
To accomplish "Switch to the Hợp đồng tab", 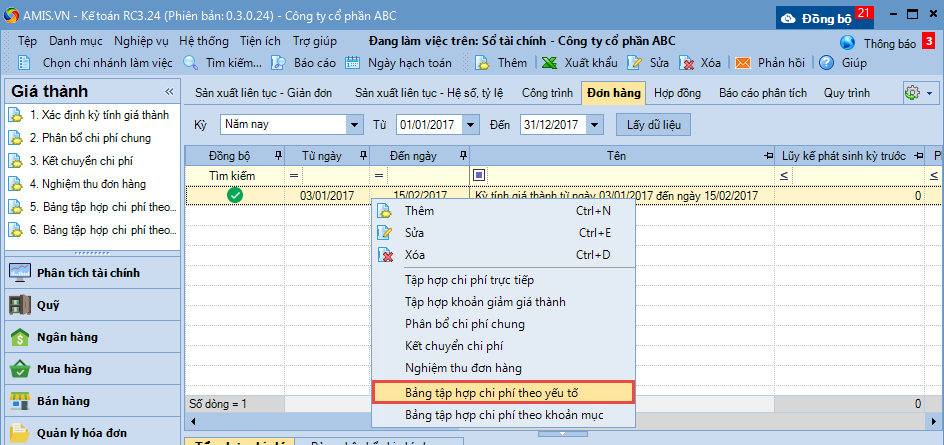I will coord(677,93).
